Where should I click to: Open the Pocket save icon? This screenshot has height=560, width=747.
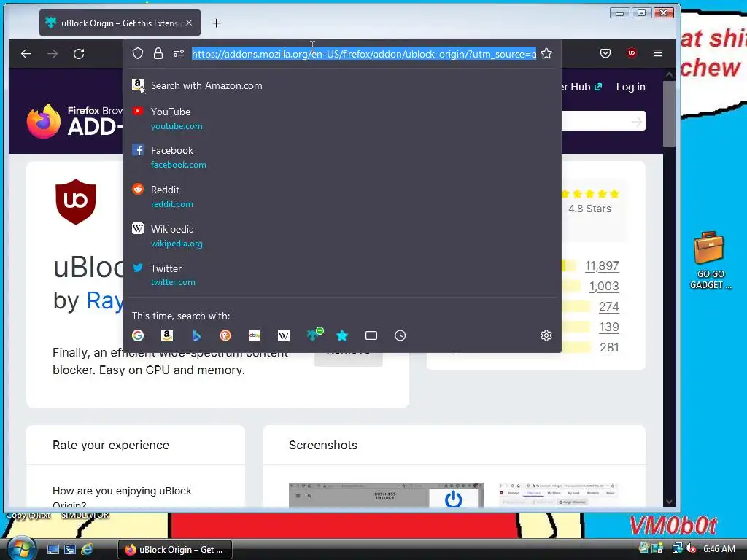(605, 53)
